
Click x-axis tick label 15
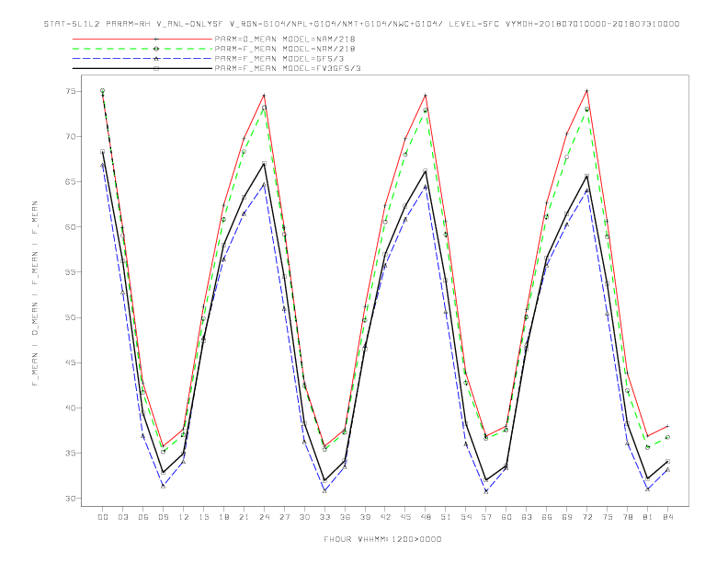click(x=203, y=517)
